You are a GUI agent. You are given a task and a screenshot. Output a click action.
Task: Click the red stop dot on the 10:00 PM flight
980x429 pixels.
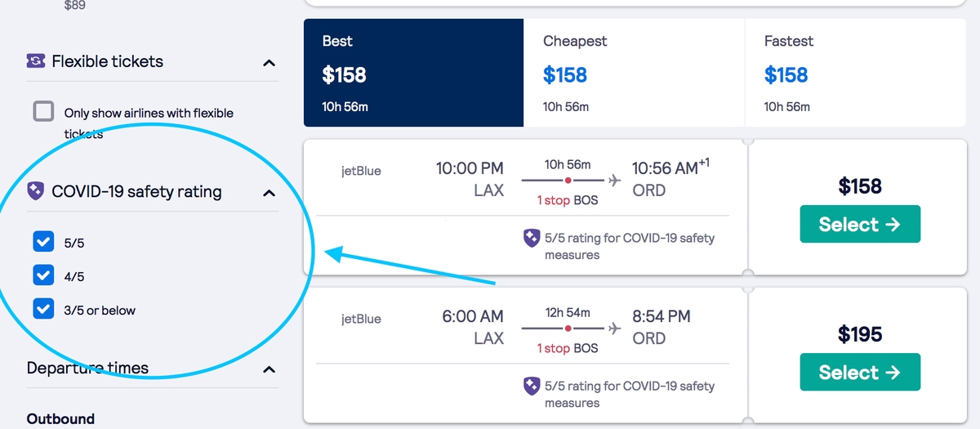[568, 181]
